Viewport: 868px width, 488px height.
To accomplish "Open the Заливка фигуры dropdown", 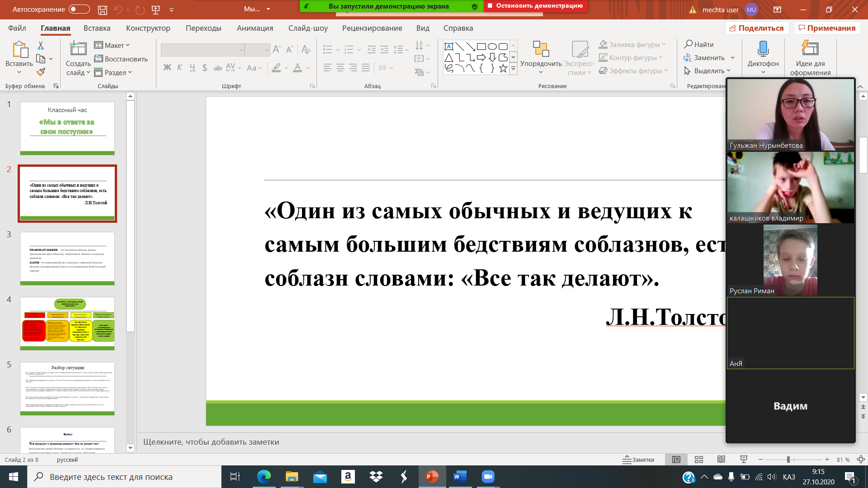I will click(x=632, y=44).
